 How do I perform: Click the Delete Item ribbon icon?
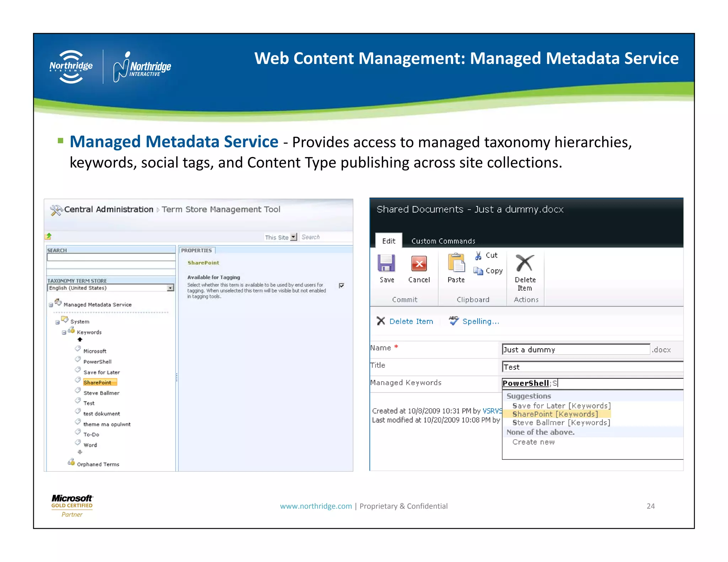525,263
